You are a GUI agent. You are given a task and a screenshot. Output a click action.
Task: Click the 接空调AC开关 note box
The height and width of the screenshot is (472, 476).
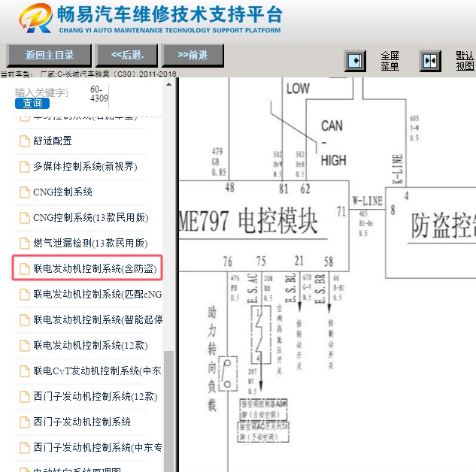[263, 431]
